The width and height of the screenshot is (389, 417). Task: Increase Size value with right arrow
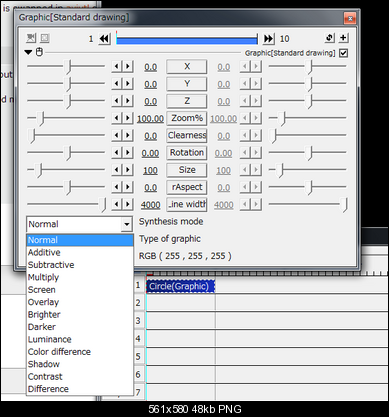pyautogui.click(x=128, y=170)
